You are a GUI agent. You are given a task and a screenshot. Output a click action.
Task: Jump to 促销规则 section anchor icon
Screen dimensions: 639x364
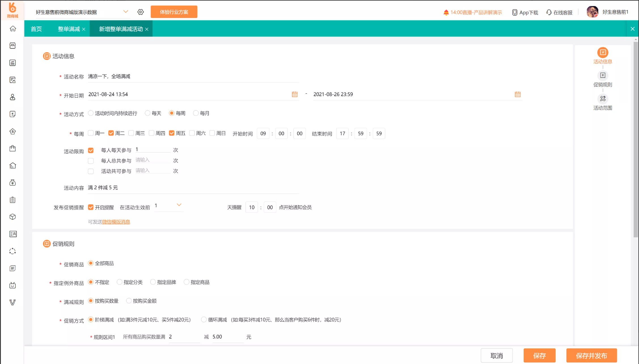pos(602,75)
